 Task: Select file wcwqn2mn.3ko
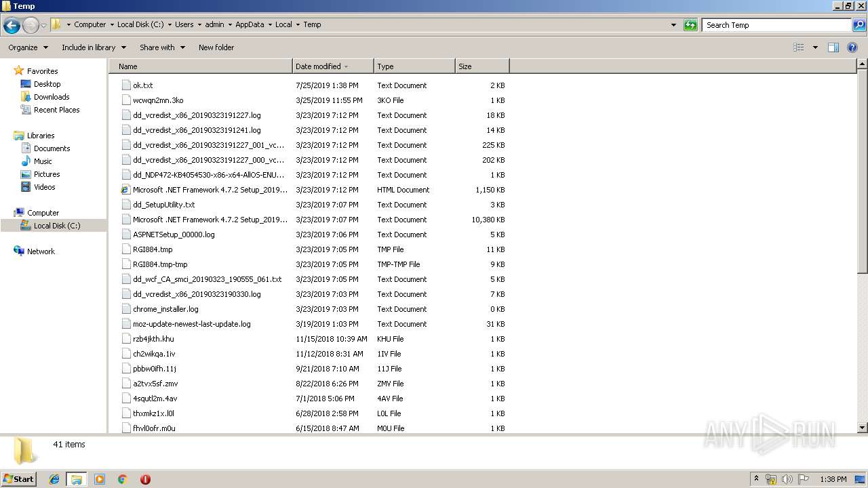coord(158,100)
